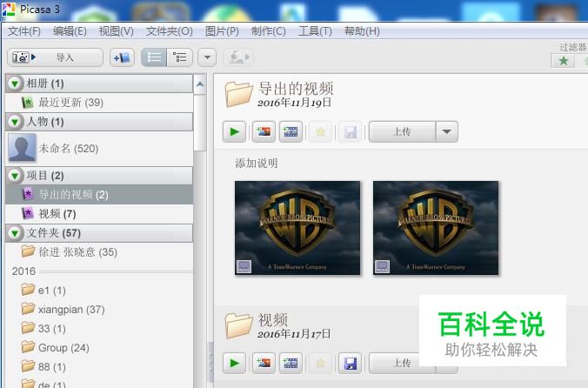Click the Import button with camera icon
The image size is (588, 388).
point(55,57)
